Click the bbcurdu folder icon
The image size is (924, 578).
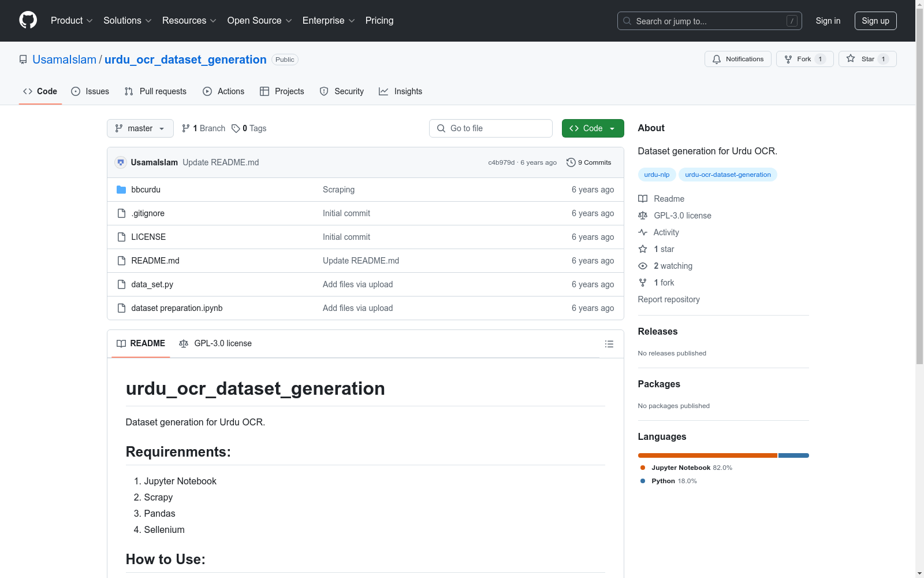click(121, 190)
